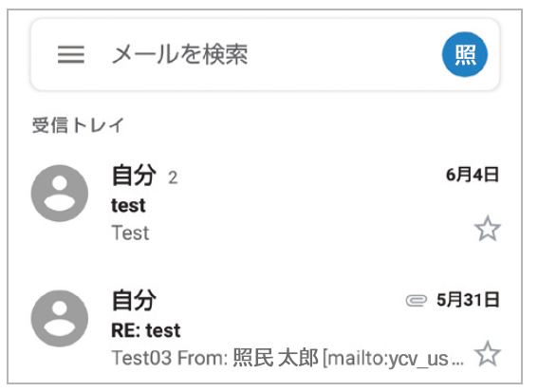Open the preview text Test snippet
The height and width of the screenshot is (392, 538).
(130, 233)
